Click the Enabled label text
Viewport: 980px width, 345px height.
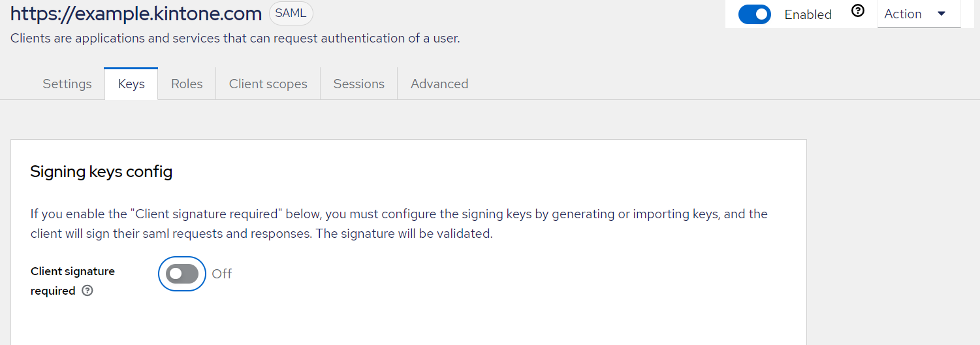click(808, 14)
